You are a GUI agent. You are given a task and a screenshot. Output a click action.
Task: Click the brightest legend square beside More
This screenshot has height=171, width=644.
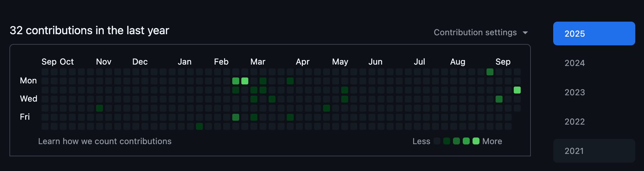point(476,141)
